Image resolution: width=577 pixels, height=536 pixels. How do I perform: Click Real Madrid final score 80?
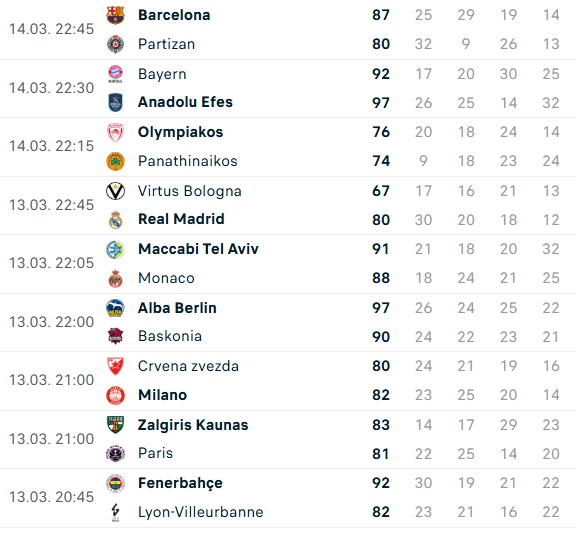pos(381,220)
